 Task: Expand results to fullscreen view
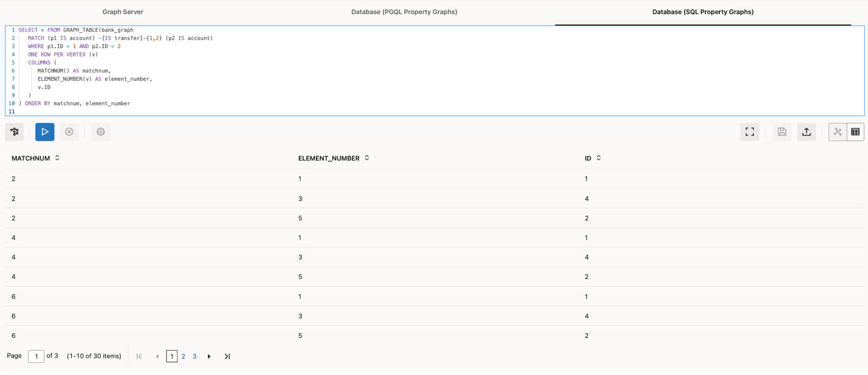click(750, 132)
